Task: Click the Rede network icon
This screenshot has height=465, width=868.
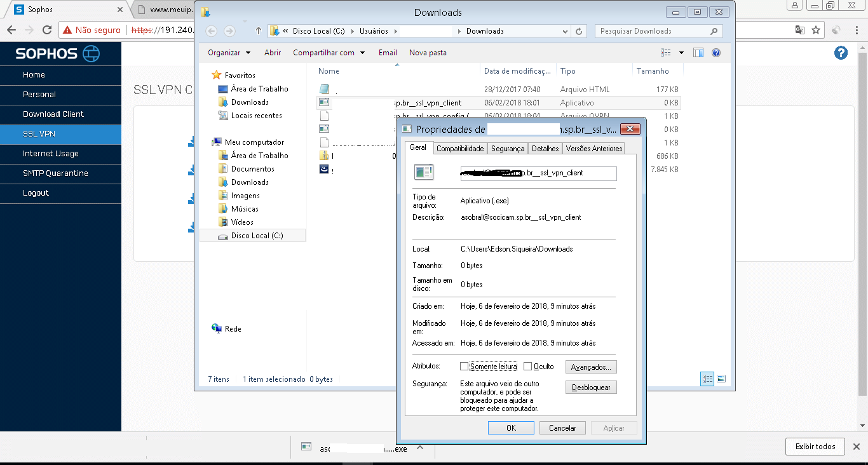Action: tap(217, 328)
